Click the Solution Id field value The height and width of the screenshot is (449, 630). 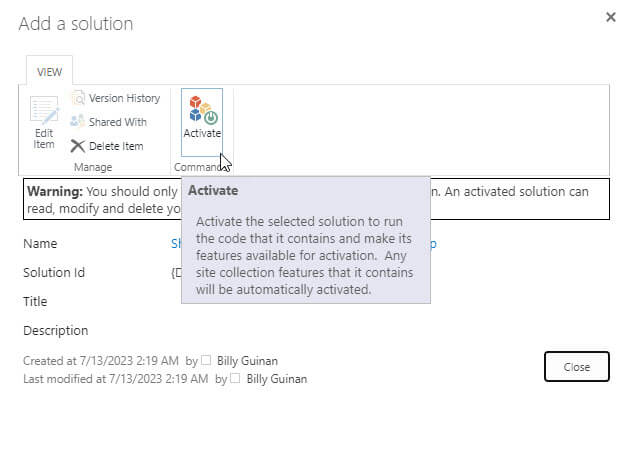point(175,272)
